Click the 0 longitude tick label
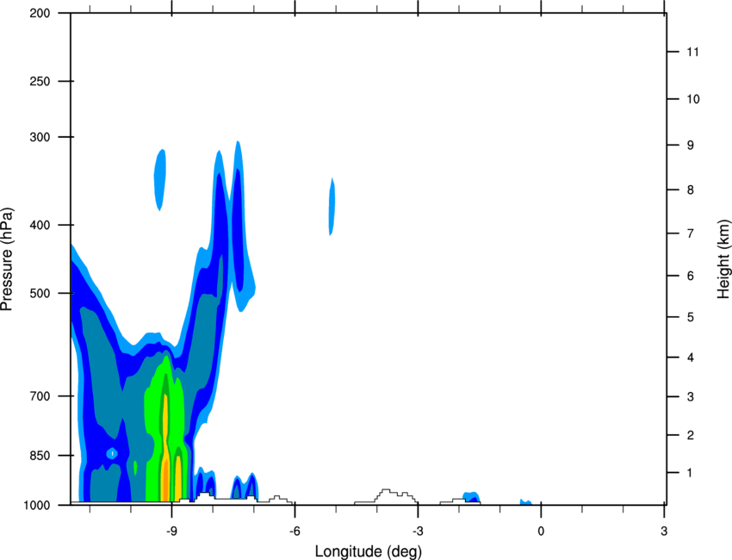 (541, 531)
